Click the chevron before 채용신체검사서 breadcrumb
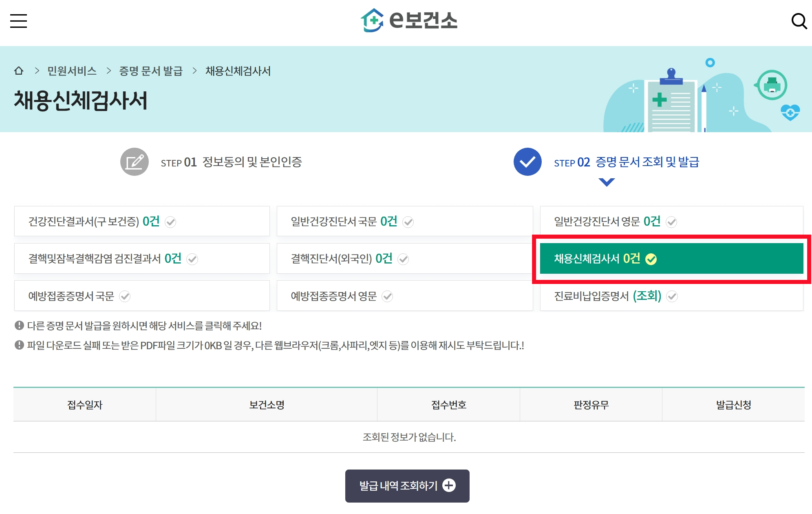Screen dimensions: 812x514 [x=194, y=71]
